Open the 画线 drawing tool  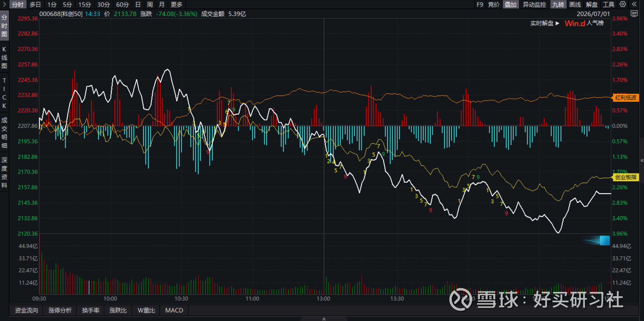pos(575,5)
